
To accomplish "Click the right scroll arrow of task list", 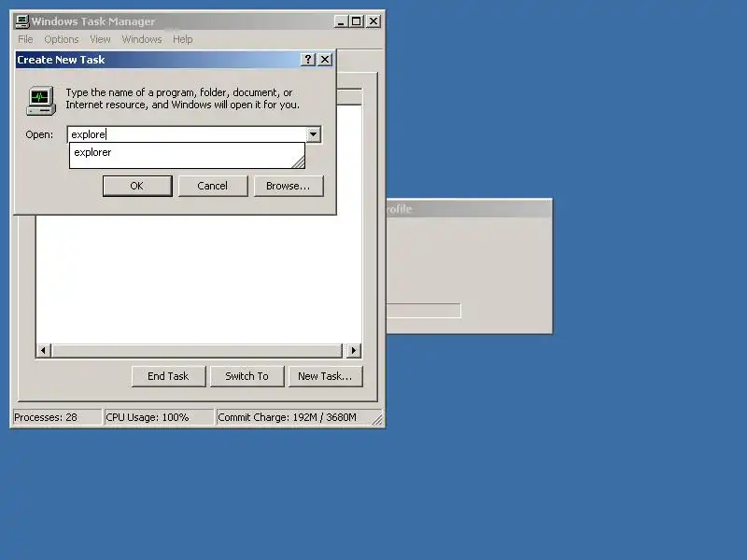I will click(354, 351).
